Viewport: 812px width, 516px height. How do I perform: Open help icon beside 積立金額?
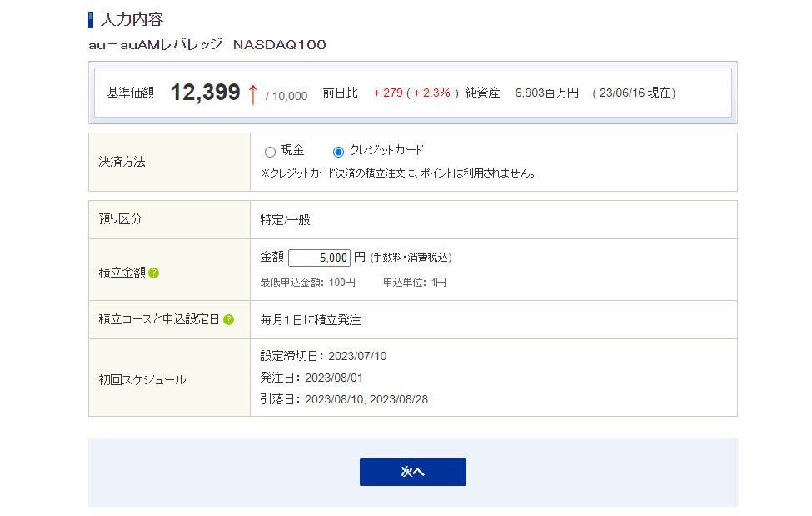pos(154,273)
